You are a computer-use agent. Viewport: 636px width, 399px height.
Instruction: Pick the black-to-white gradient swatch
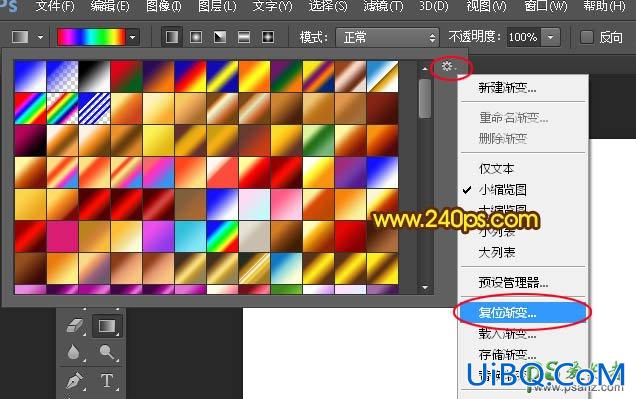[x=94, y=76]
